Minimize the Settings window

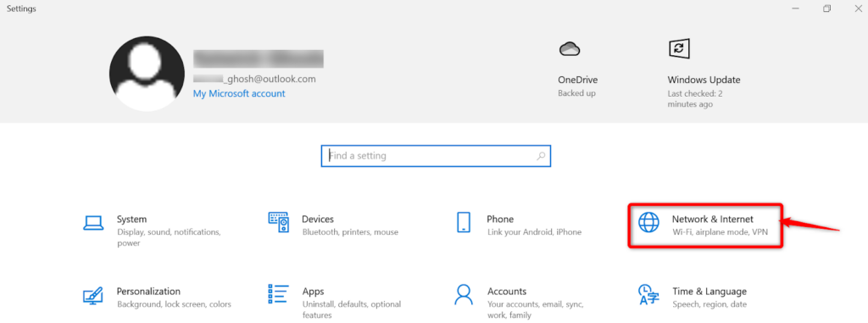(795, 8)
